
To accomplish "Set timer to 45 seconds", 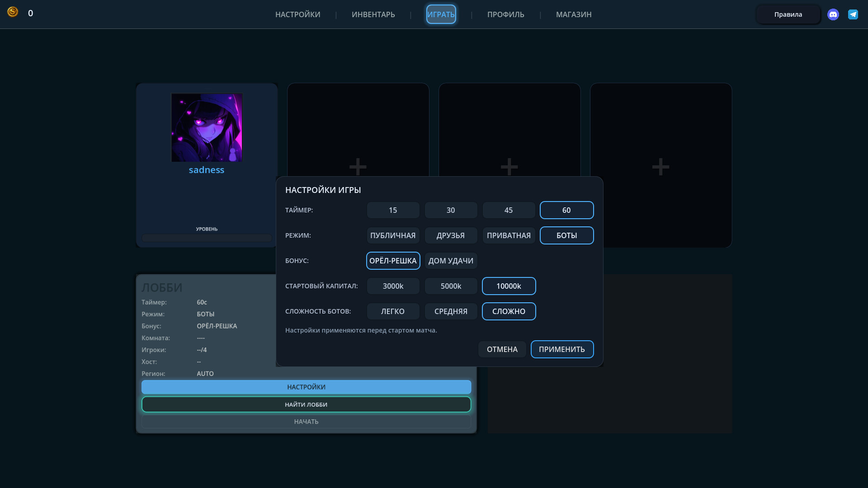I will point(509,210).
